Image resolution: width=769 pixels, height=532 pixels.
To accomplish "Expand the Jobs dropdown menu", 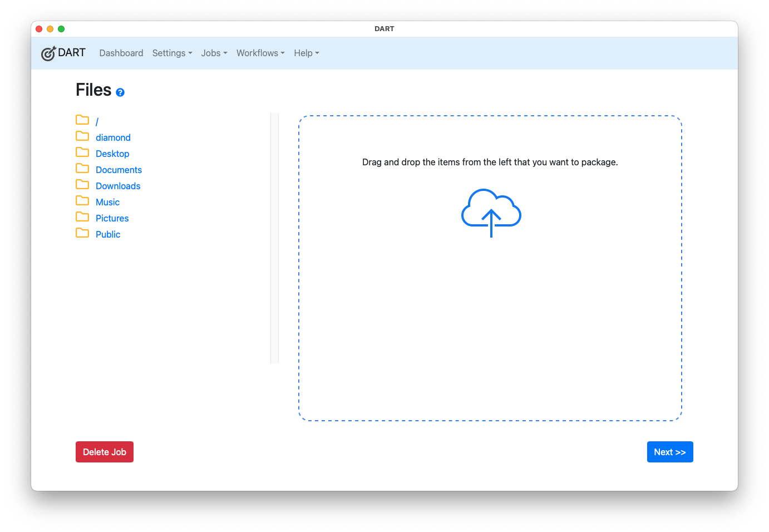I will point(214,53).
